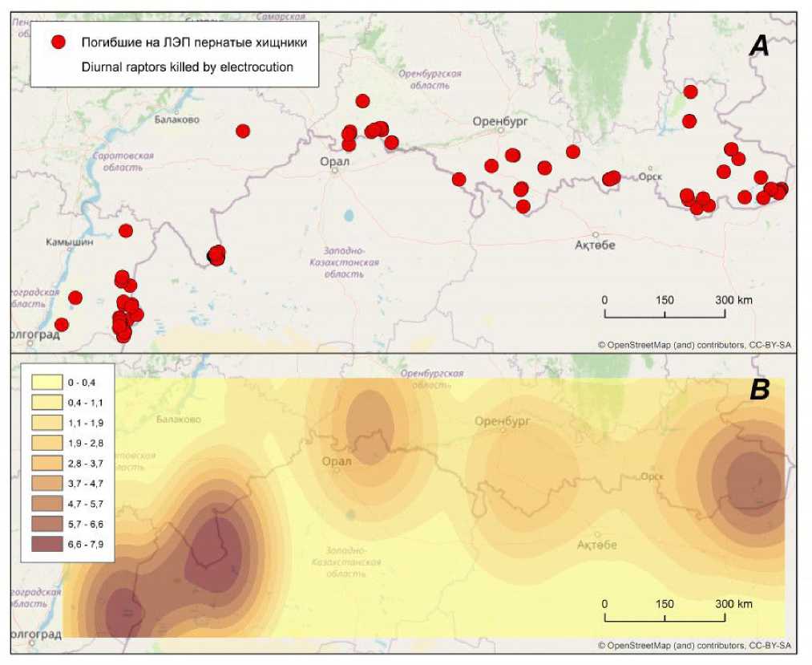The width and height of the screenshot is (812, 665).
Task: Click the 'Камышин' city label in map A
Action: point(70,242)
